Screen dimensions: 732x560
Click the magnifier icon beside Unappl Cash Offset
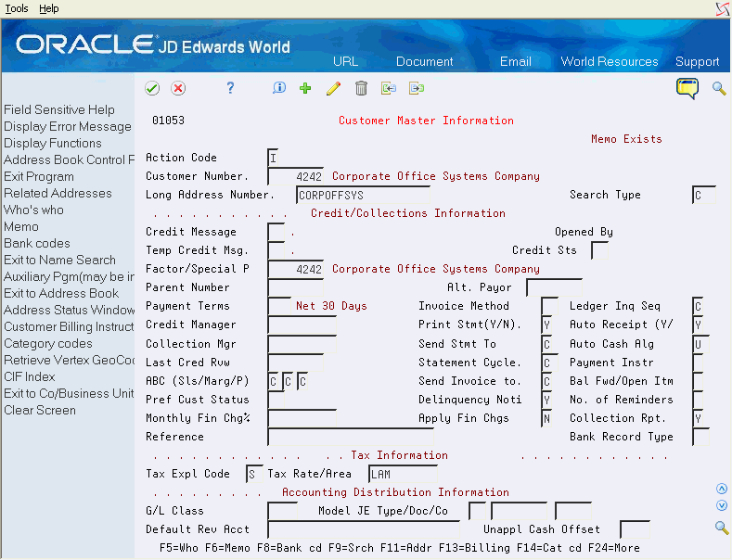click(722, 528)
